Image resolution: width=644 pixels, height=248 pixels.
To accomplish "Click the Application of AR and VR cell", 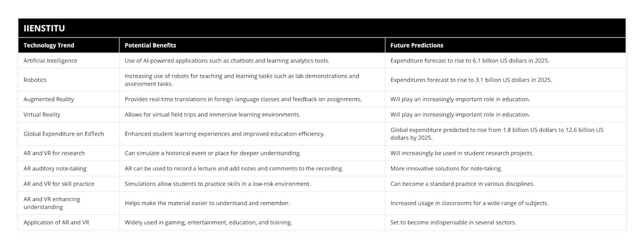I will pyautogui.click(x=56, y=222).
